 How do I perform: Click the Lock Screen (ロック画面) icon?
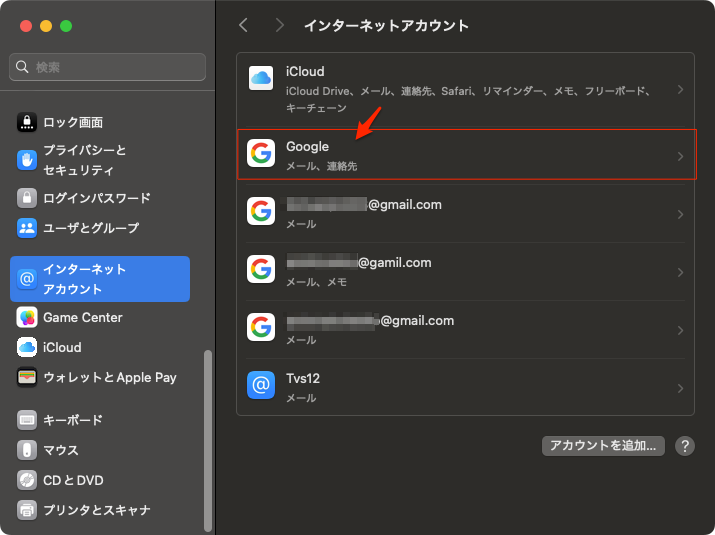click(x=27, y=123)
